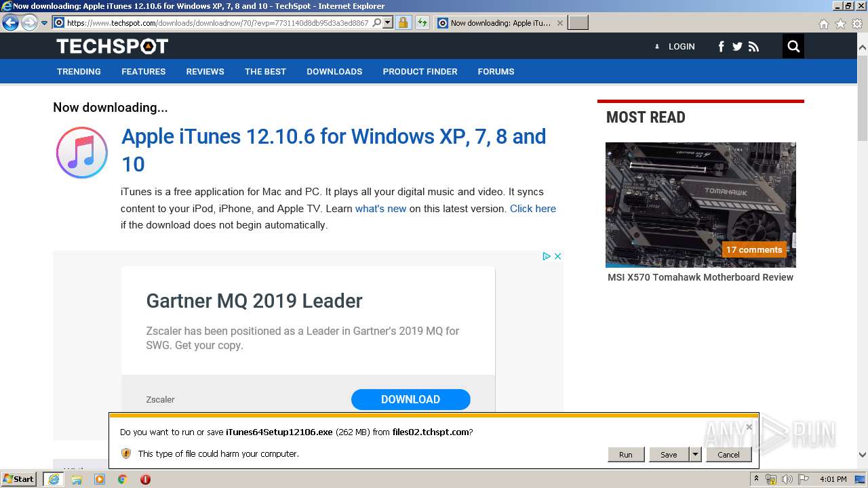Close the download notification bar

coord(749,427)
